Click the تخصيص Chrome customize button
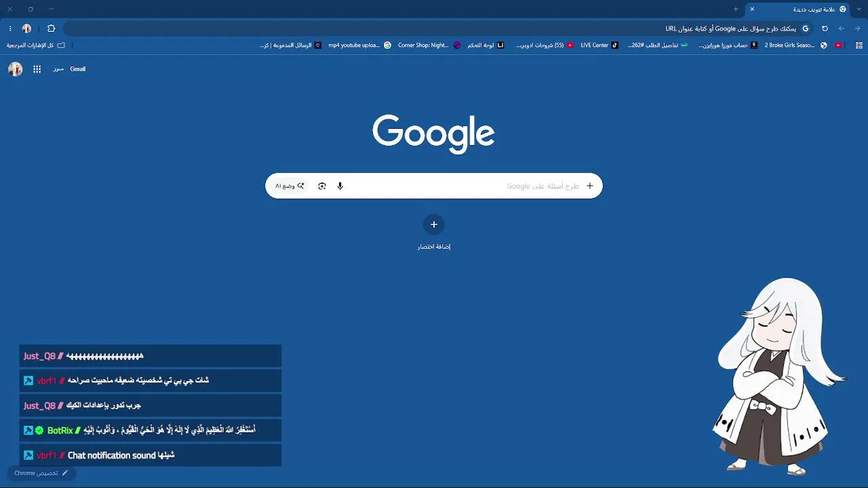Screen dimensions: 868x488 (41, 473)
